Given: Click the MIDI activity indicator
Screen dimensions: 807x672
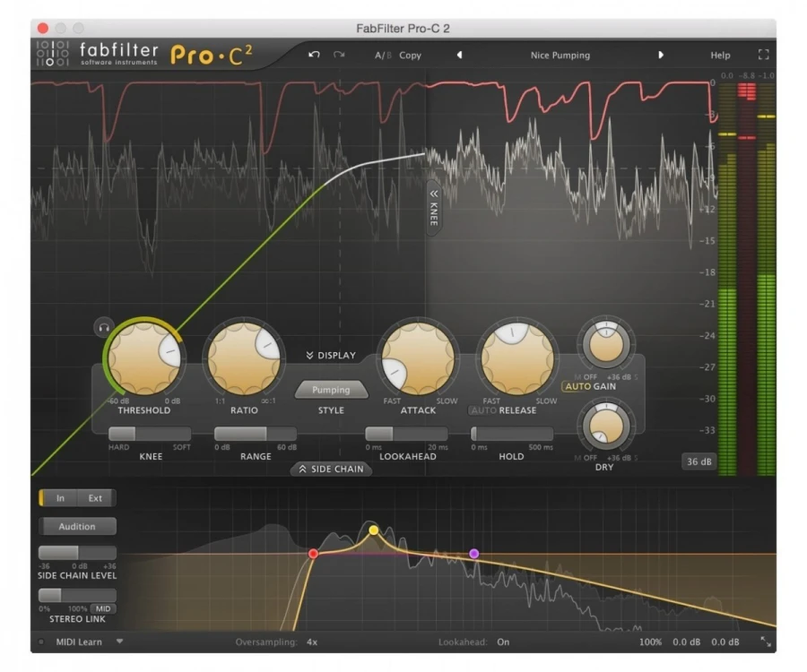Looking at the screenshot, I should [41, 642].
